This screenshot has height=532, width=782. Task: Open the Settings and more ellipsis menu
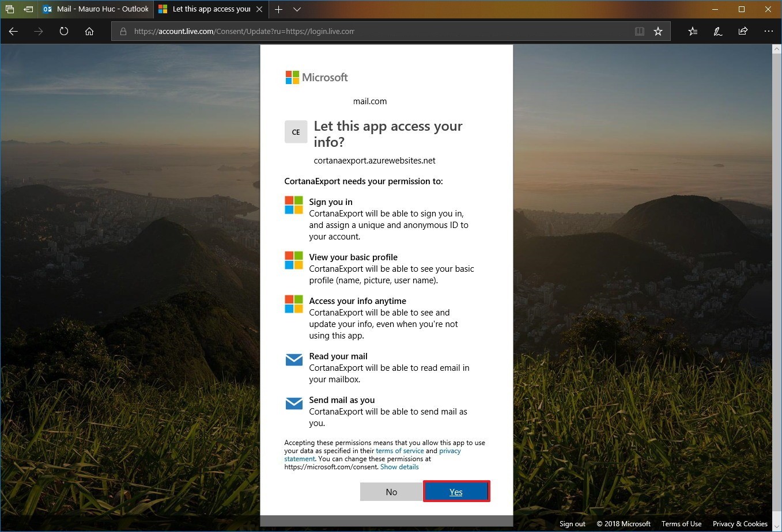(x=769, y=32)
